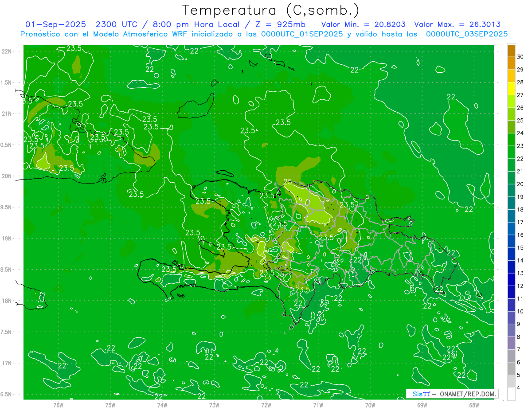Click the "74W" longitude axis label
The image size is (532, 411).
[162, 405]
